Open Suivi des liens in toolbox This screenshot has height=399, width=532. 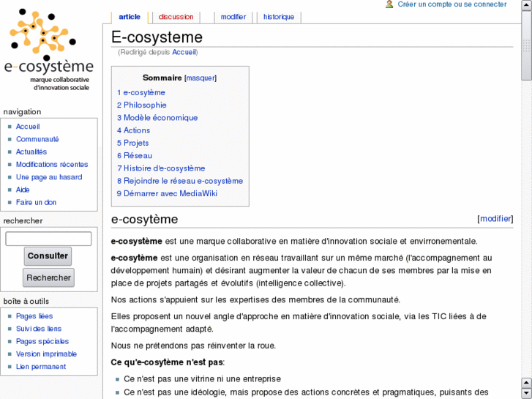[39, 329]
